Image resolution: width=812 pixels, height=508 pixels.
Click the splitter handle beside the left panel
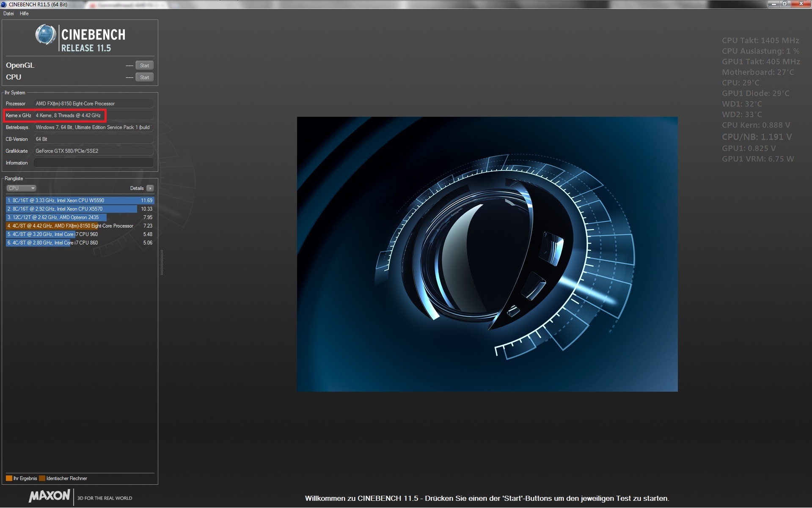[162, 262]
